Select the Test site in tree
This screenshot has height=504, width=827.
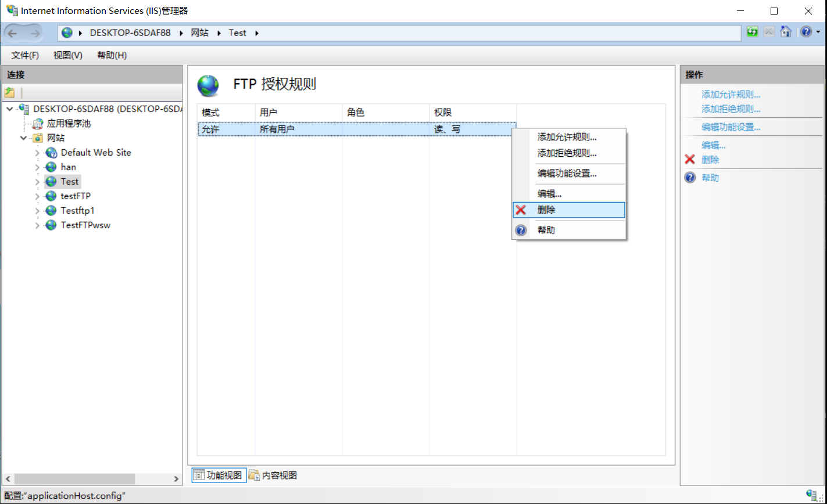point(69,181)
